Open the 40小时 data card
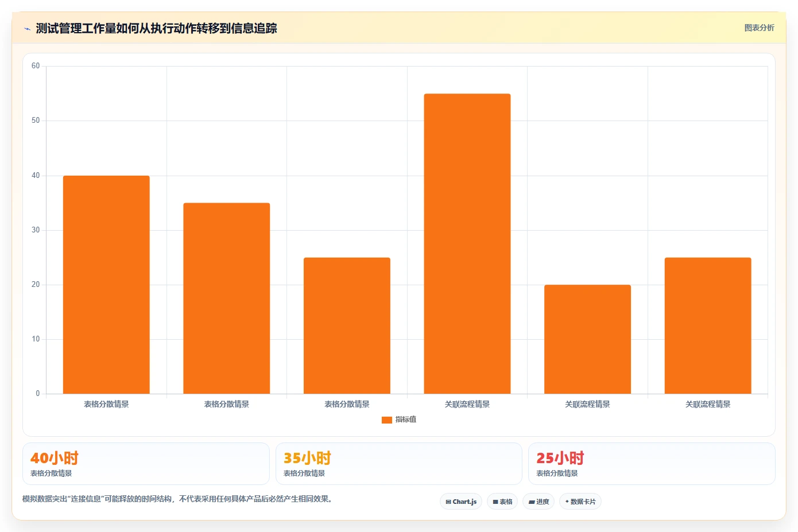Screen dimensions: 798x532 146,464
